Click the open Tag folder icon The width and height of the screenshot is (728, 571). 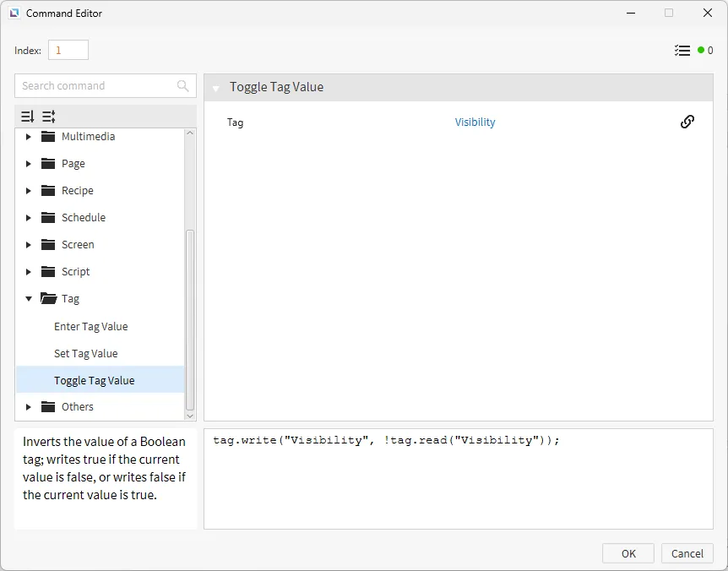[x=48, y=299]
